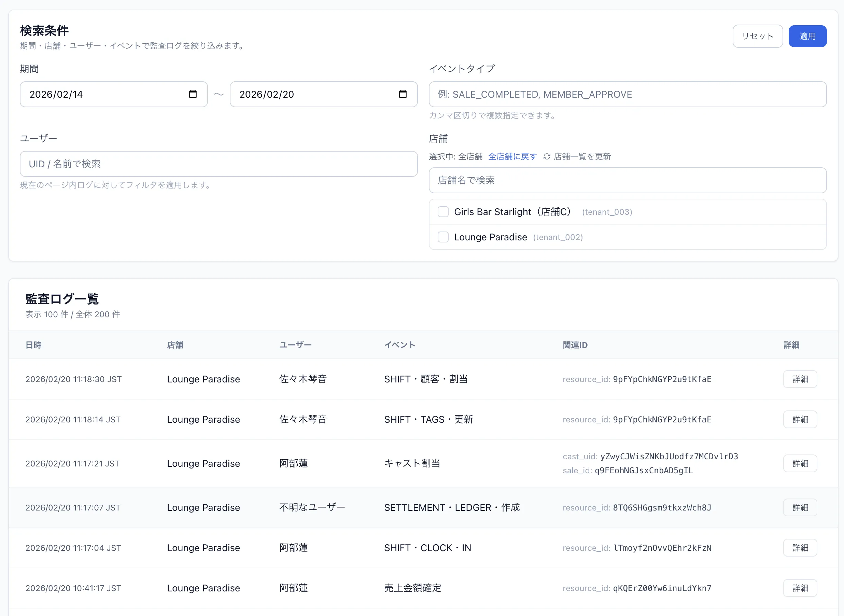Open 詳細 for the SHIFT・TAGS・更新 entry
This screenshot has width=844, height=616.
tap(800, 419)
